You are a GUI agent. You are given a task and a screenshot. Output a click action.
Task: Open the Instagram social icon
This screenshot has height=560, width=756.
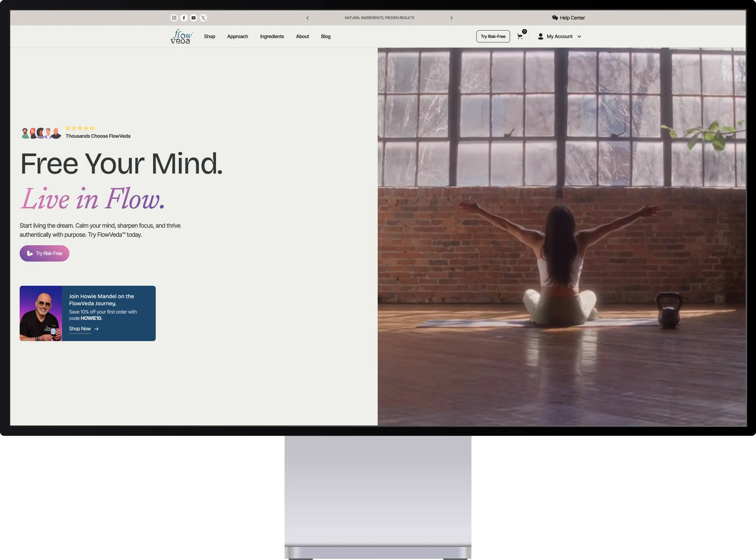tap(174, 18)
